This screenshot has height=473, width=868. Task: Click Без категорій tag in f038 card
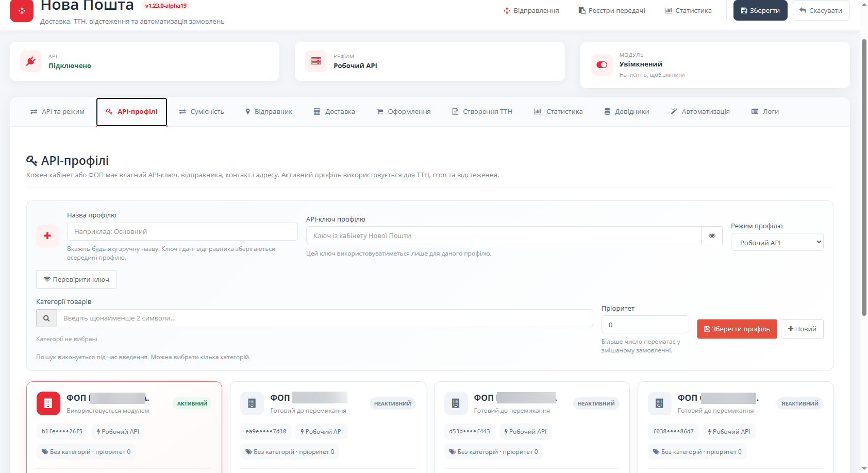pyautogui.click(x=697, y=452)
